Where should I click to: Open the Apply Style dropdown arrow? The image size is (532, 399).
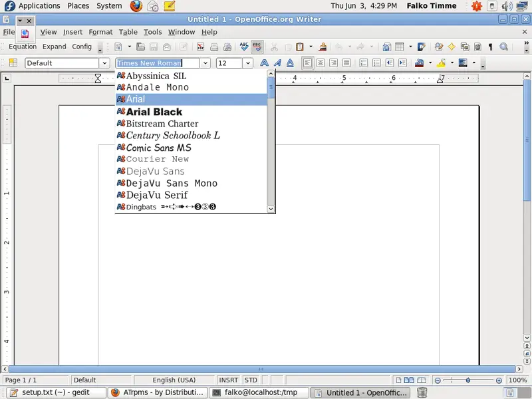pyautogui.click(x=104, y=63)
